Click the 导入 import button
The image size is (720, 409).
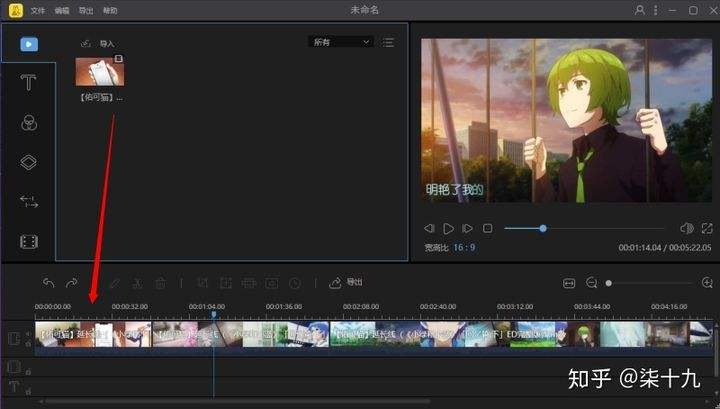(x=98, y=44)
